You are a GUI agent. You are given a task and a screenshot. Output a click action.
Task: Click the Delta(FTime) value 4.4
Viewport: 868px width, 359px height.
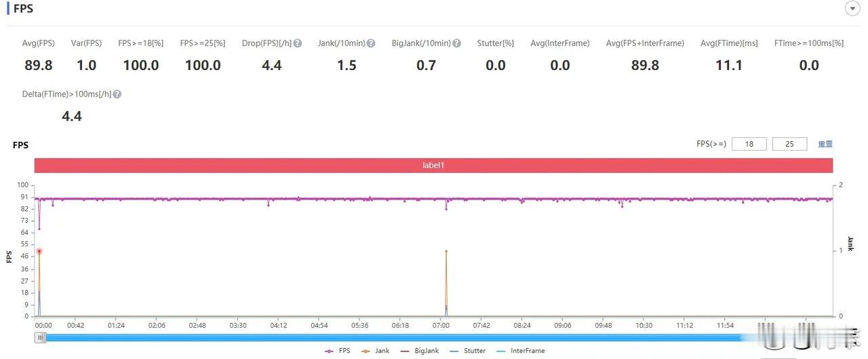[x=72, y=116]
